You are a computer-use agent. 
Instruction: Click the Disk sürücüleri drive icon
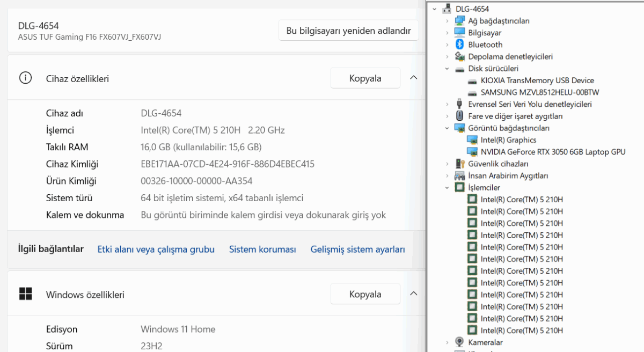tap(459, 69)
